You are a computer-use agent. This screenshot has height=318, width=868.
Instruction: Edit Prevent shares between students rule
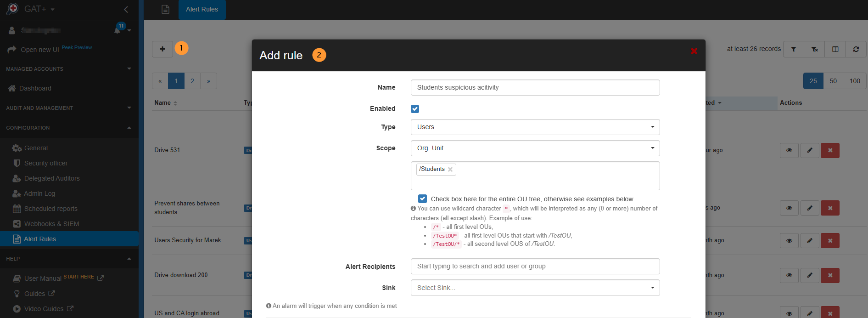click(x=810, y=208)
